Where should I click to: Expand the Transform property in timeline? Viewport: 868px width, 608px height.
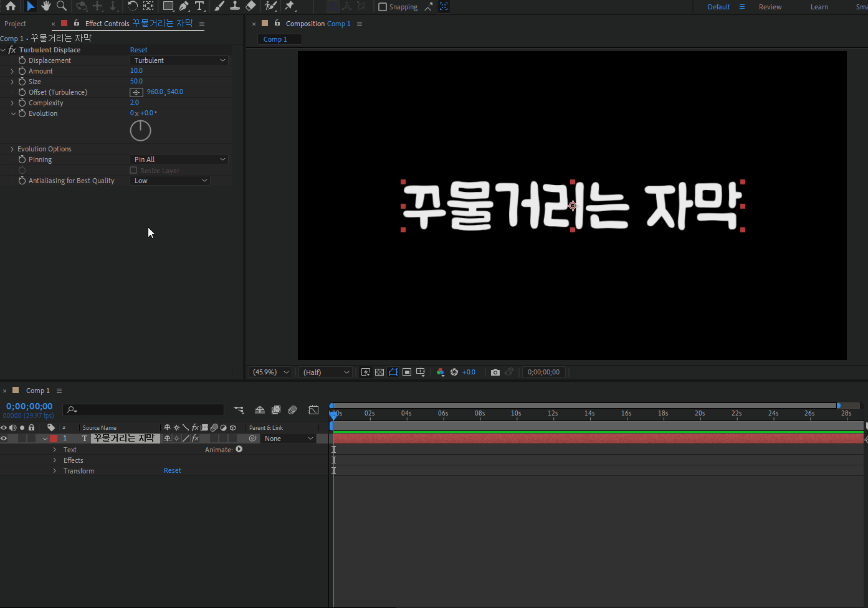[x=54, y=471]
